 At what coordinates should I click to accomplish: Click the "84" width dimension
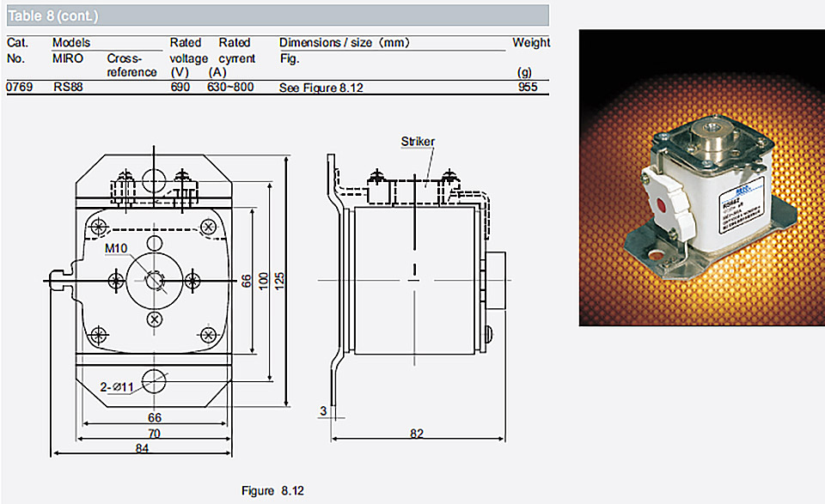coord(142,448)
